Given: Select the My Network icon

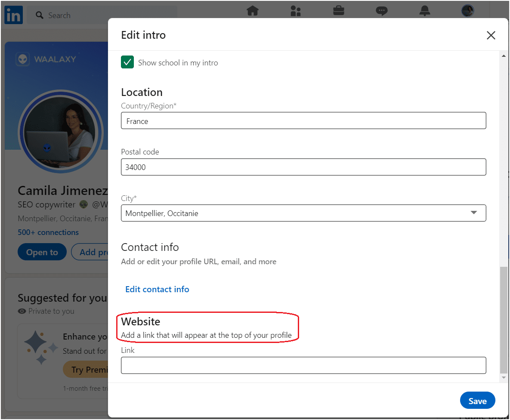Looking at the screenshot, I should click(296, 11).
